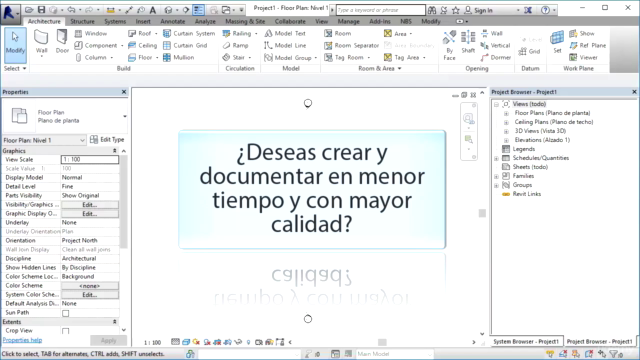Activate the Curtain Grid tool
The image size is (640, 360).
[x=185, y=45]
